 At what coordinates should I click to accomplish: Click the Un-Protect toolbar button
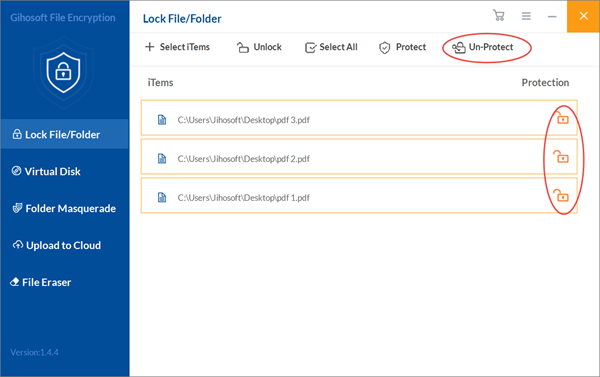pos(483,47)
